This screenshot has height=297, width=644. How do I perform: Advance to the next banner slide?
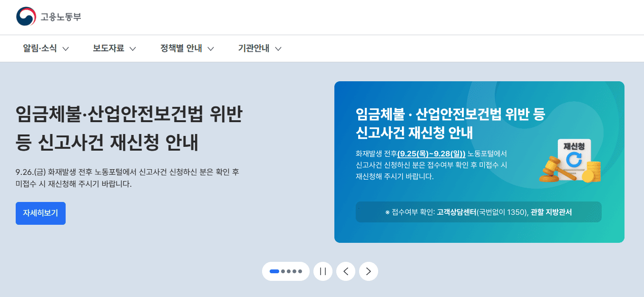coord(368,271)
